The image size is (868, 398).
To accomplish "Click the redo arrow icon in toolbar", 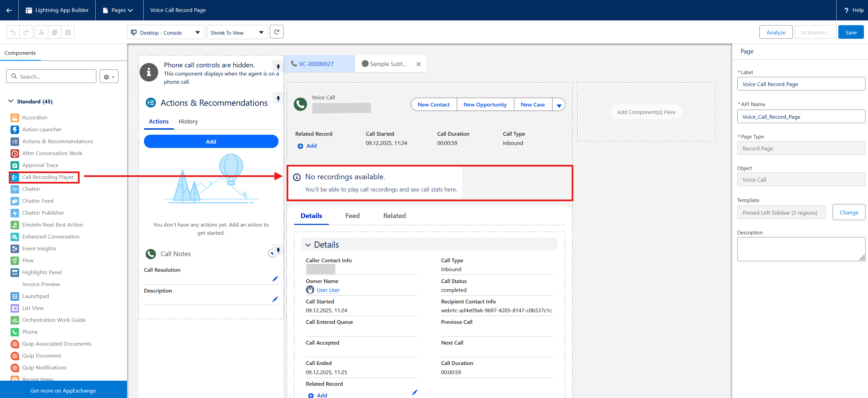I will click(26, 32).
